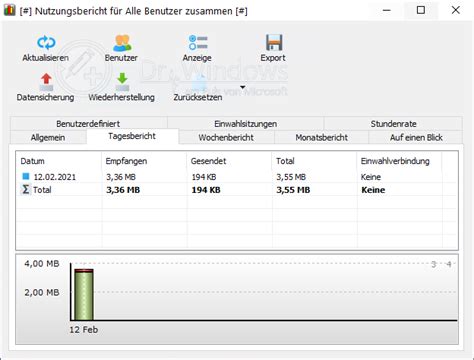
Task: Click the NetWorx app icon in title bar
Action: point(9,10)
